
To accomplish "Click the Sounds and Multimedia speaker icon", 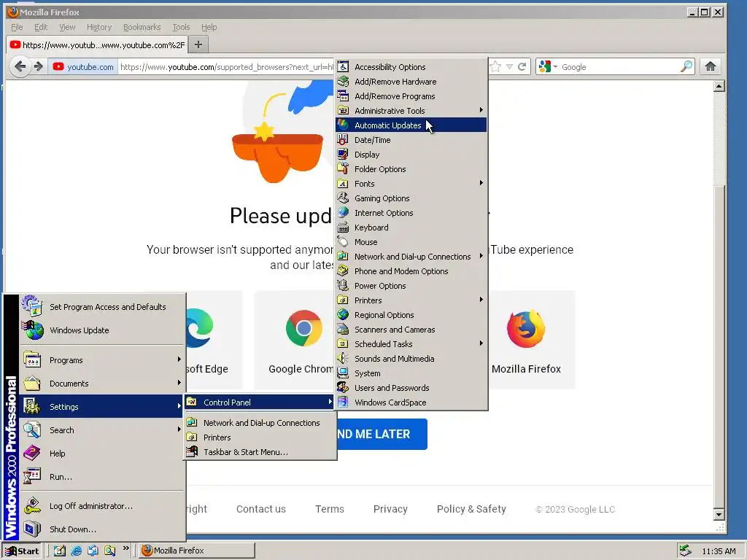I will 343,359.
